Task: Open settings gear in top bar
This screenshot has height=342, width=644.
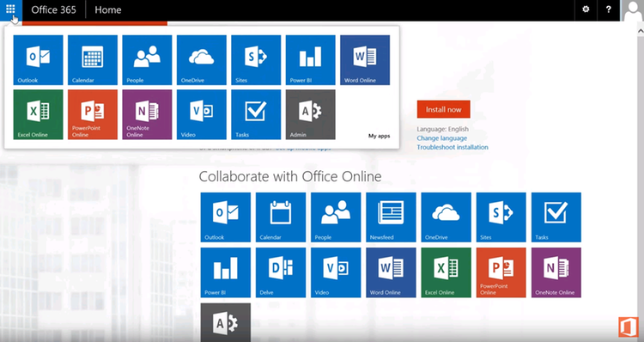Action: [x=586, y=9]
